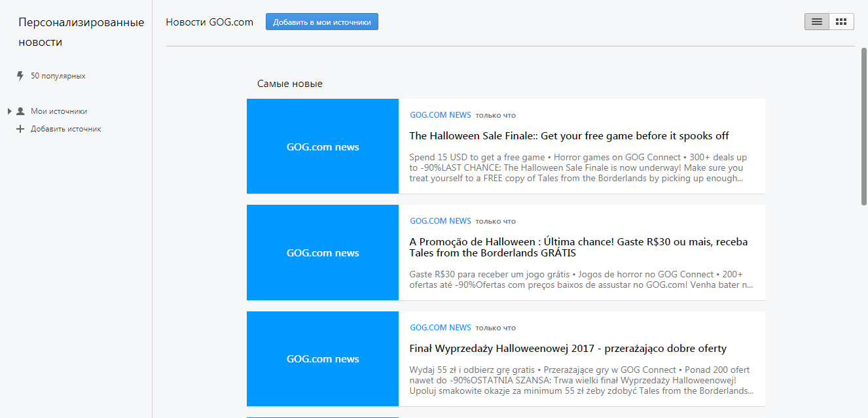Open Мои источники in sidebar
Screen dimensions: 868x418
(x=59, y=111)
